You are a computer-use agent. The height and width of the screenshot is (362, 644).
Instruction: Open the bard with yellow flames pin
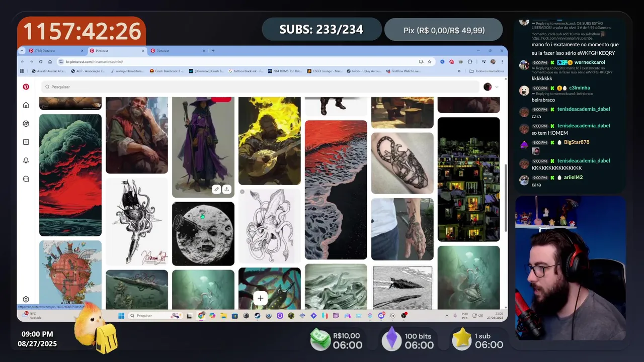tap(270, 141)
